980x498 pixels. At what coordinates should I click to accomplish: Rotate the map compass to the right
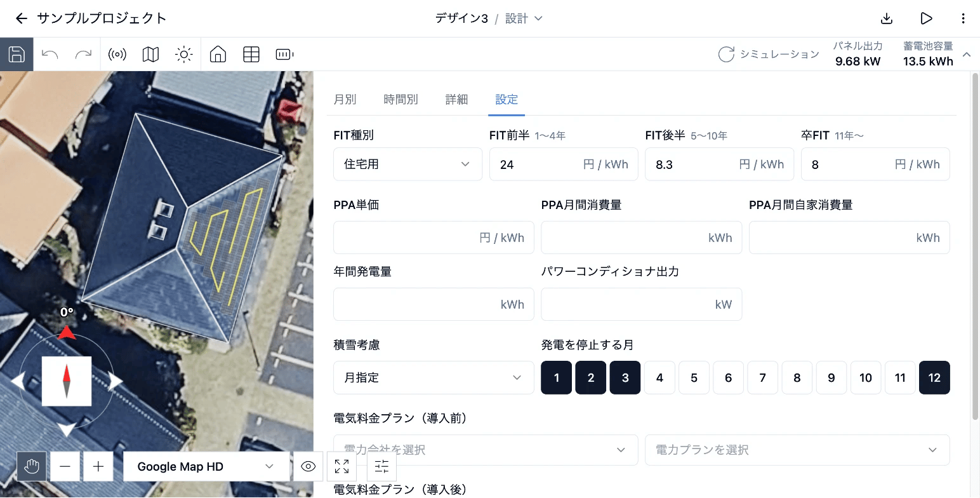116,381
